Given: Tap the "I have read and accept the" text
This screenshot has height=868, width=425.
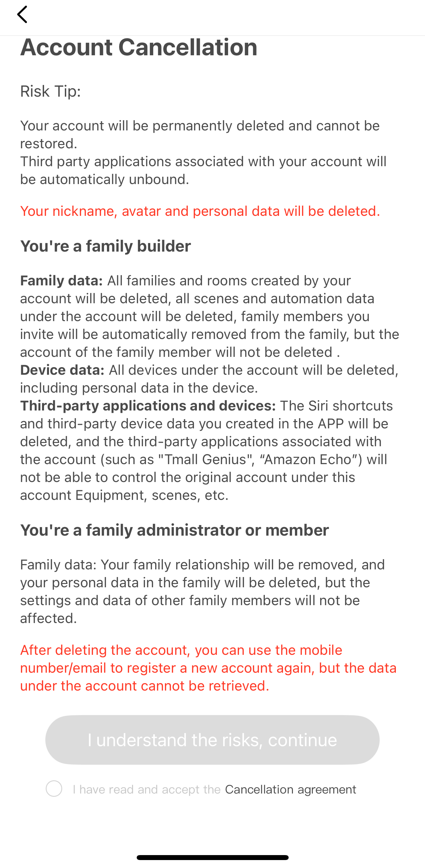Looking at the screenshot, I should (147, 790).
